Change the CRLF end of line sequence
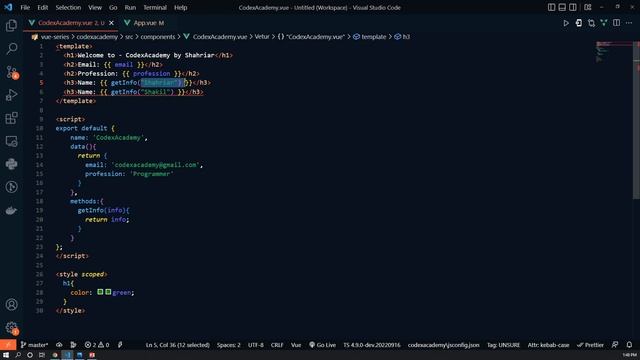640x360 pixels. click(277, 345)
